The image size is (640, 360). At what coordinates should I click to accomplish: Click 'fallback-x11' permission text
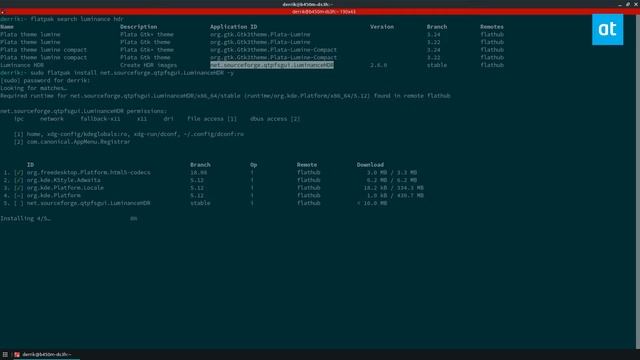(100, 119)
